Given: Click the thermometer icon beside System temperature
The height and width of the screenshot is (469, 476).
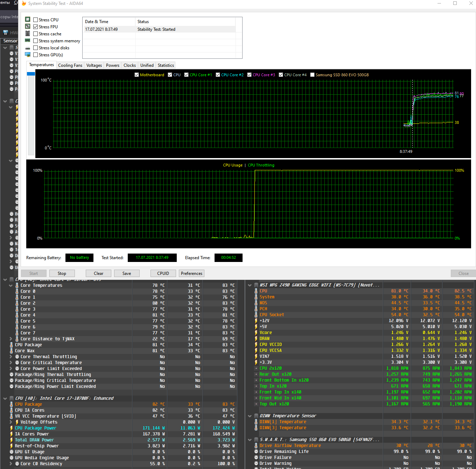Looking at the screenshot, I should 256,297.
